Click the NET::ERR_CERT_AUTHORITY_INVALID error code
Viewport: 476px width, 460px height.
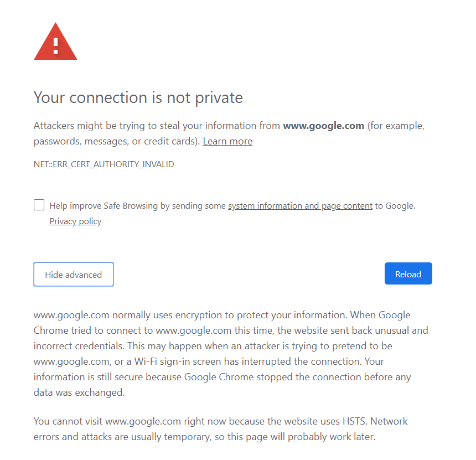[x=104, y=164]
